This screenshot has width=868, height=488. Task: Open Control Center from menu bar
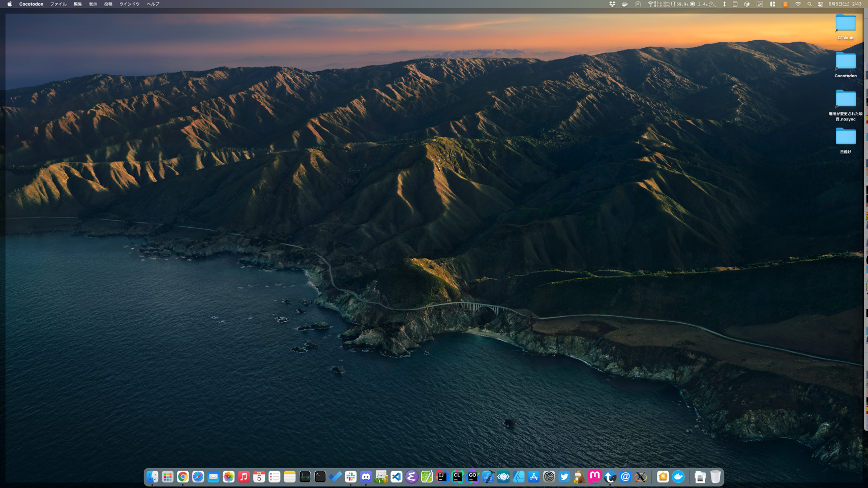(x=820, y=4)
